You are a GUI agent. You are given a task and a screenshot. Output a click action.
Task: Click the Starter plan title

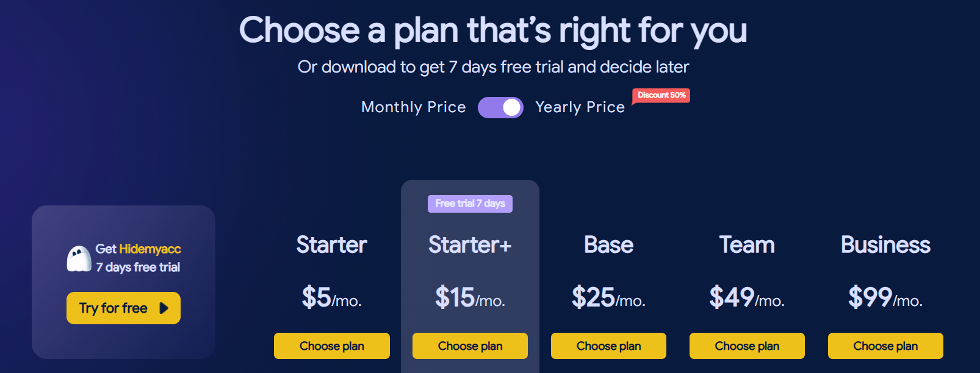(x=331, y=245)
